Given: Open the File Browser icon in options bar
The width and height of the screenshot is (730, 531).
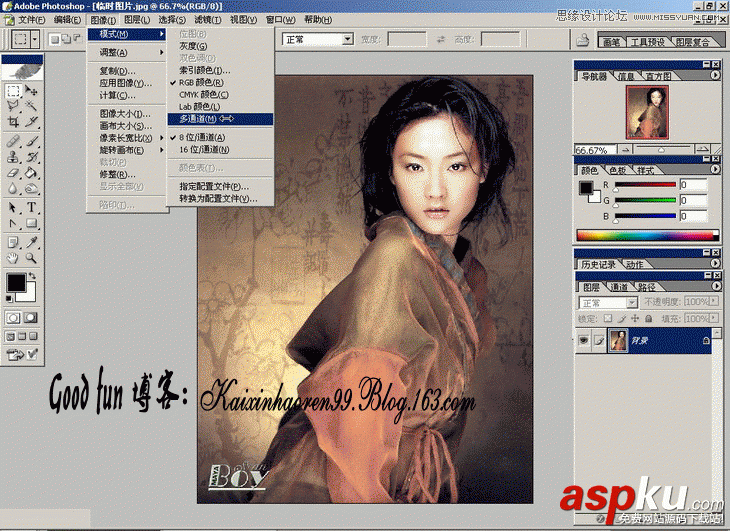Looking at the screenshot, I should click(x=583, y=40).
